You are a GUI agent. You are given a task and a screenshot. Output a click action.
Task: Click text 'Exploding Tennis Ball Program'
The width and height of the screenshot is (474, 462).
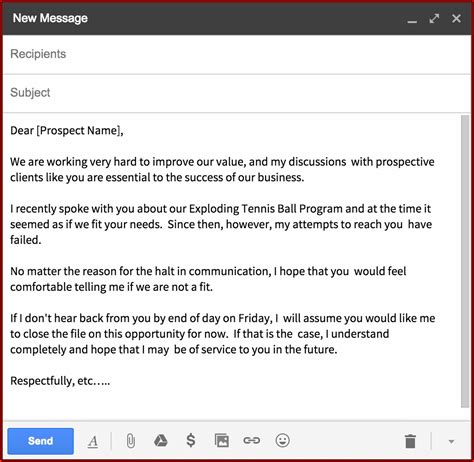pyautogui.click(x=266, y=209)
